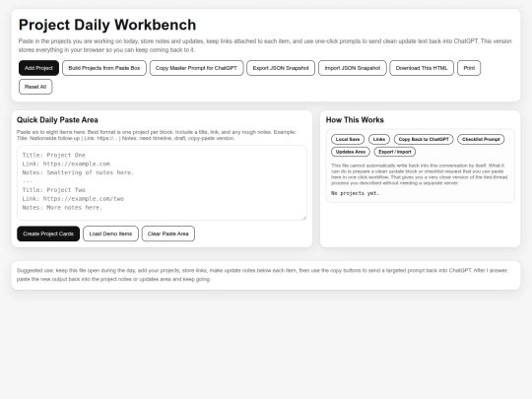This screenshot has width=532, height=399.
Task: Click the Export / Import pill
Action: point(395,152)
